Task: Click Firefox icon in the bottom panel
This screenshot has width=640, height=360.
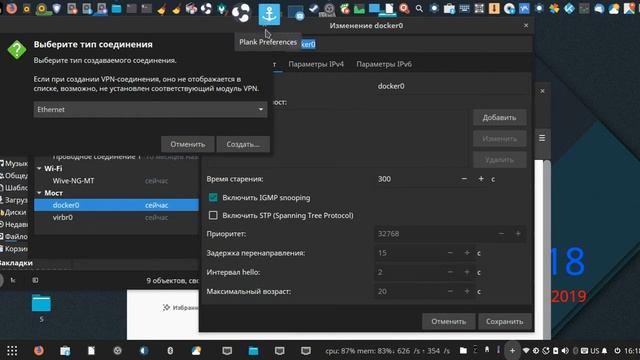Action: click(x=39, y=351)
